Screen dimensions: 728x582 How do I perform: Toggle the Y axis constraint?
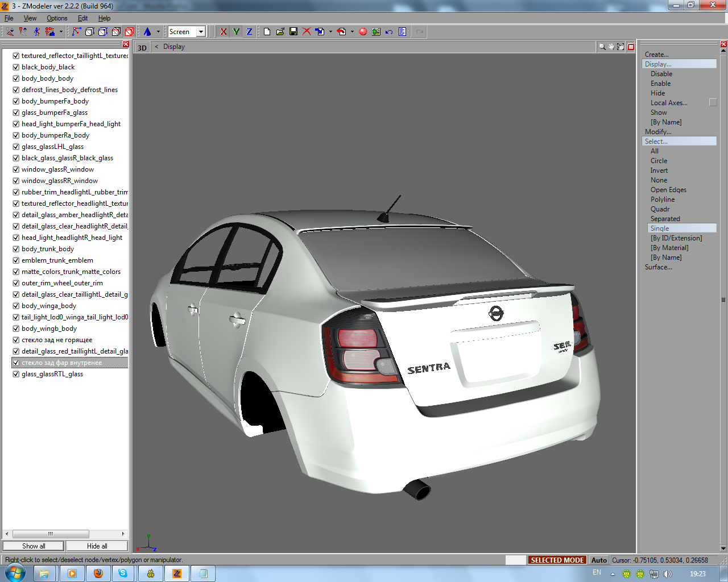[x=236, y=32]
